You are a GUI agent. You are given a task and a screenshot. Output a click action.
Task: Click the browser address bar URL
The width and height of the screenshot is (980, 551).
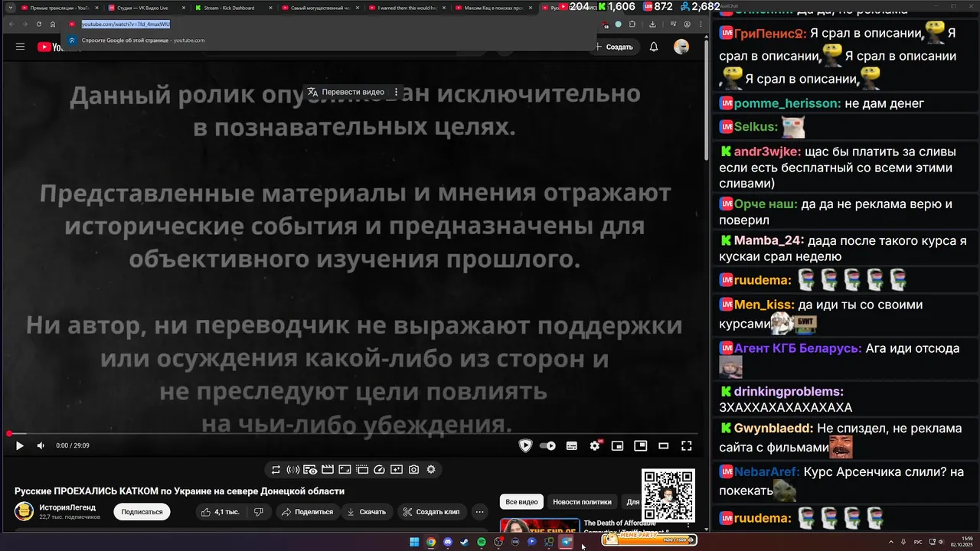coord(126,24)
